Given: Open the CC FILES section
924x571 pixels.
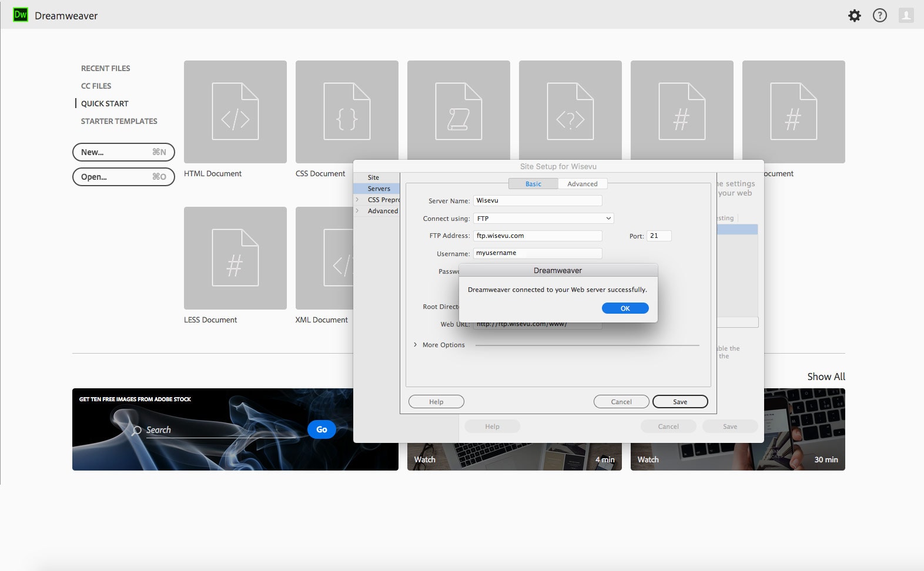Looking at the screenshot, I should pos(96,86).
